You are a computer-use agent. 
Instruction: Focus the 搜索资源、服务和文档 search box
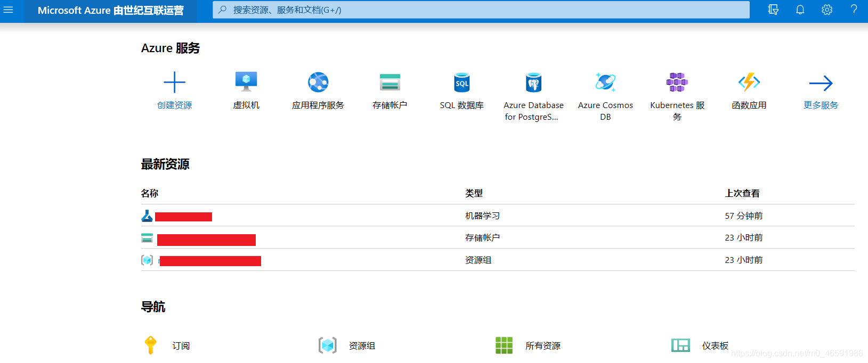click(481, 10)
